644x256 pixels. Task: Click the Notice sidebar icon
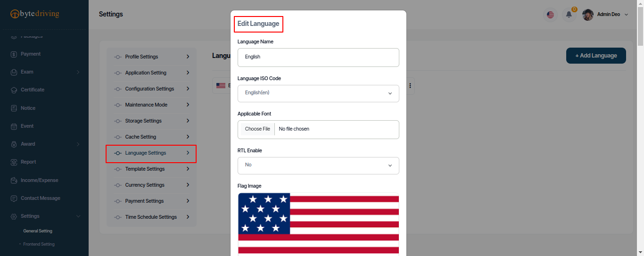pos(14,108)
